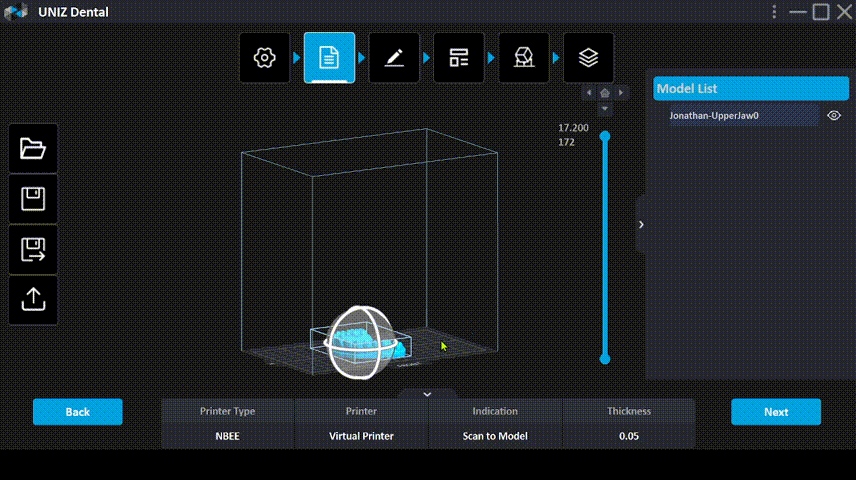Open the support generation step icon
This screenshot has width=856, height=480.
click(x=523, y=58)
